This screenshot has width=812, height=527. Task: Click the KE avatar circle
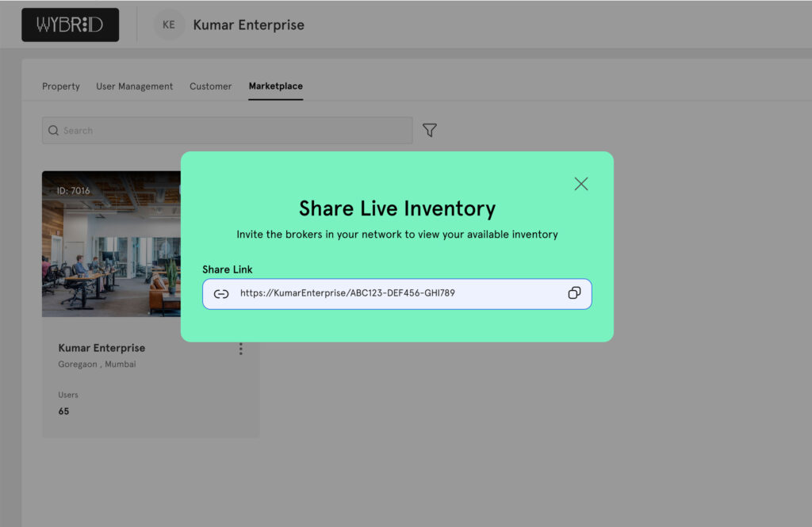click(169, 25)
